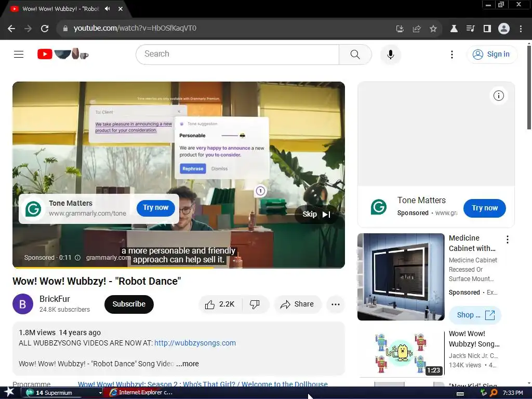View site security lock info
The width and height of the screenshot is (532, 399).
[x=65, y=29]
